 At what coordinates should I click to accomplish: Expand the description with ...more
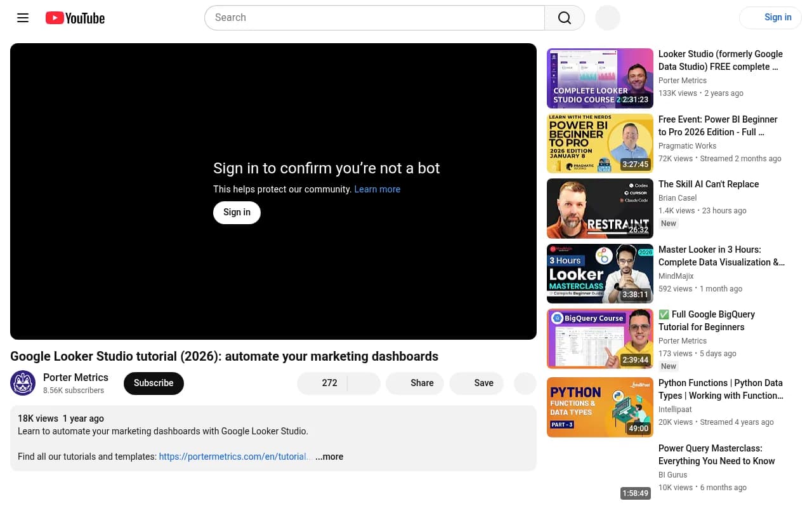[x=329, y=457]
